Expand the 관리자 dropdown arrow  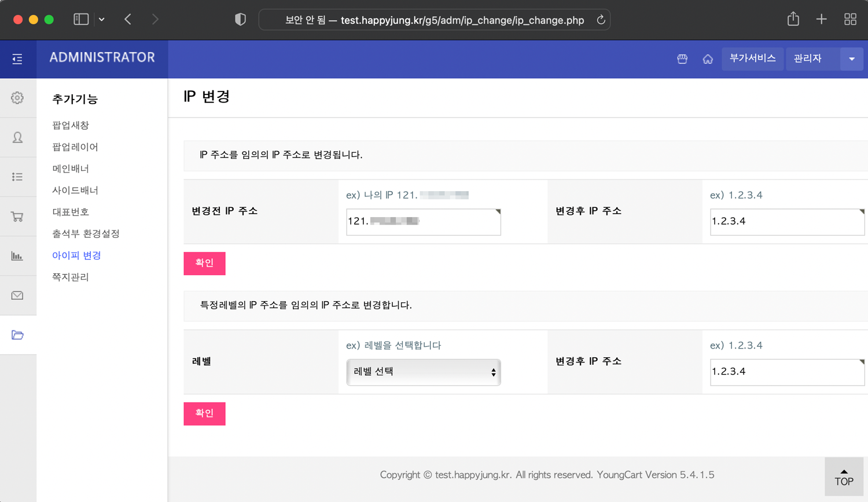tap(852, 58)
